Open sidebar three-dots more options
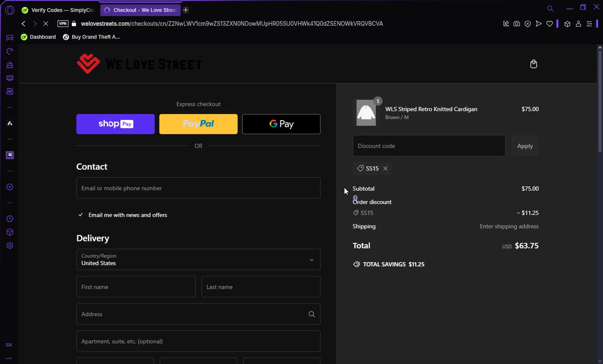Screen dimensions: 603x364 tap(9, 358)
